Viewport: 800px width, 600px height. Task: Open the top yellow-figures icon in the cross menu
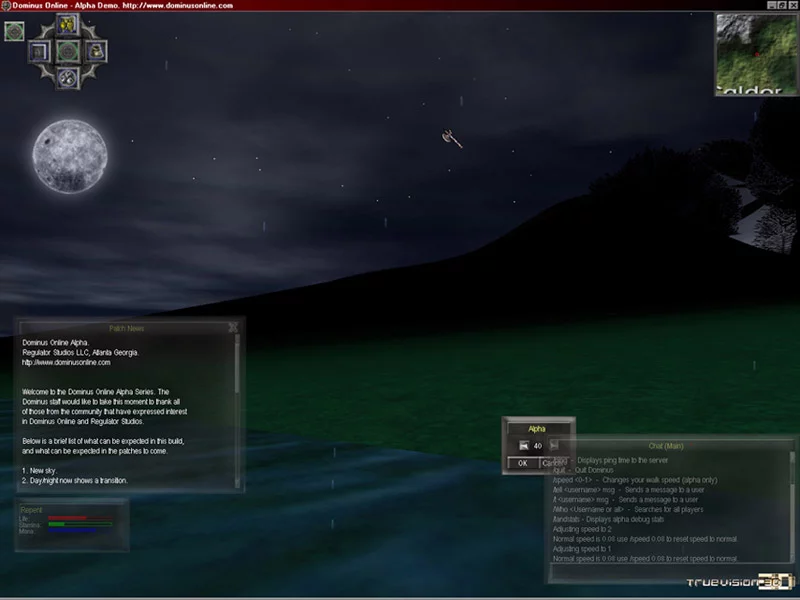point(67,24)
